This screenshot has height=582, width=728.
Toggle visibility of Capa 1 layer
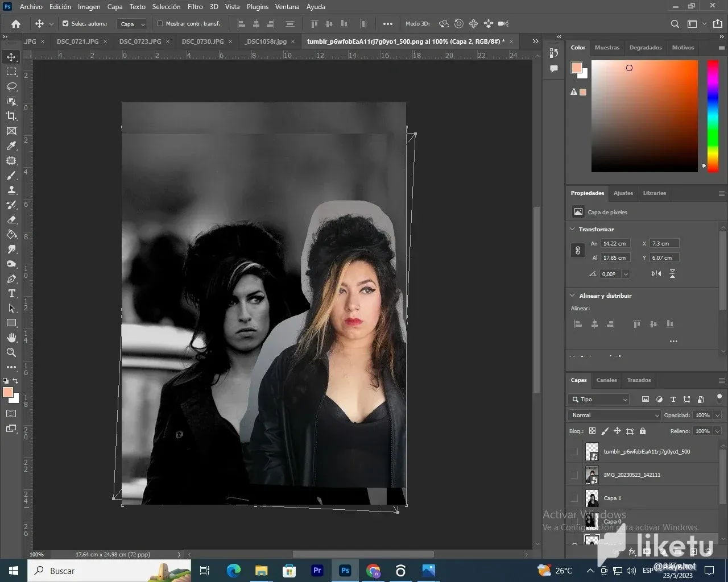pyautogui.click(x=574, y=498)
